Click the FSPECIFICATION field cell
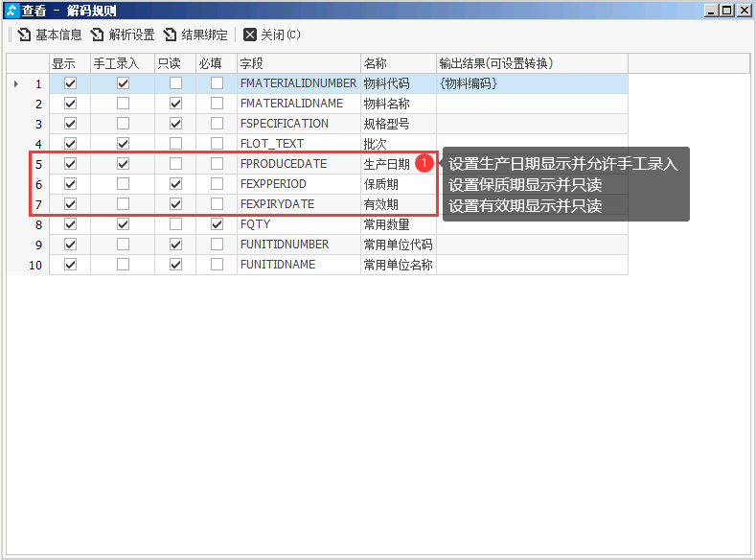This screenshot has height=560, width=756. click(x=299, y=124)
